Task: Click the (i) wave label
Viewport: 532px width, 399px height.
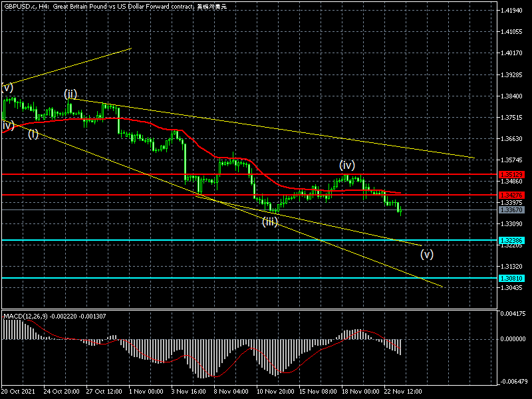Action: [33, 134]
